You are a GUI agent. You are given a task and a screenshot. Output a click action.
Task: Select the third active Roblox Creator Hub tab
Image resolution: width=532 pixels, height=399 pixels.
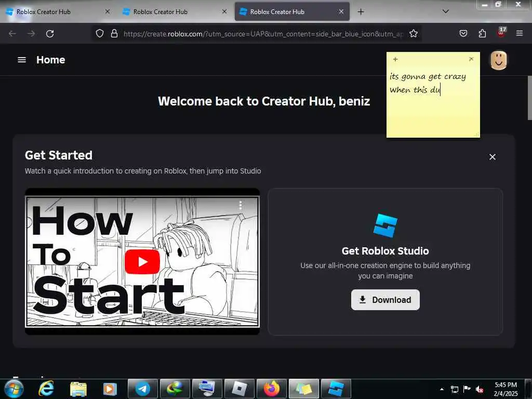pos(292,12)
